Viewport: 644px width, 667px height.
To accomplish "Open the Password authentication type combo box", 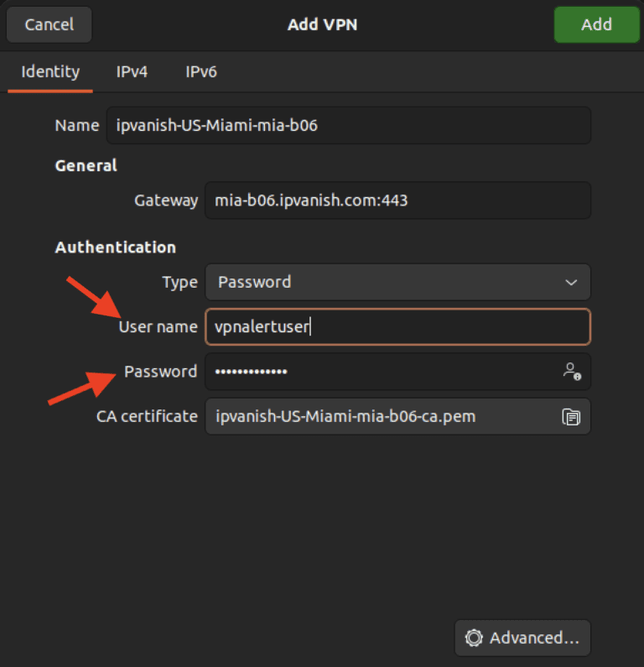I will click(x=386, y=283).
